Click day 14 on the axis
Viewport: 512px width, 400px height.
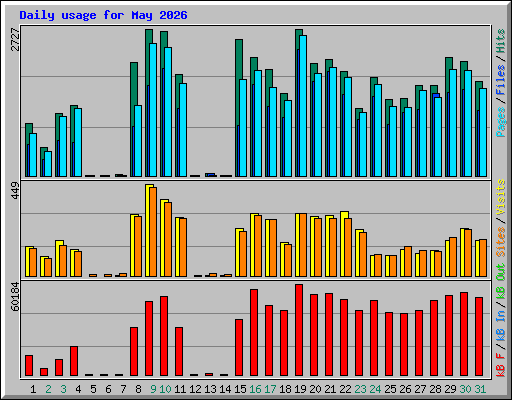225,389
